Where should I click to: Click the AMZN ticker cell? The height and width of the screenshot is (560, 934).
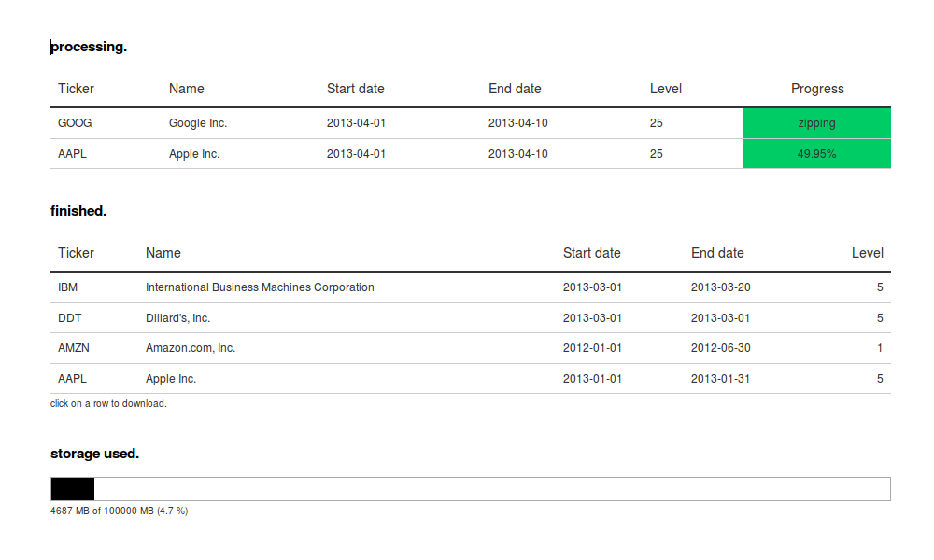(x=74, y=348)
